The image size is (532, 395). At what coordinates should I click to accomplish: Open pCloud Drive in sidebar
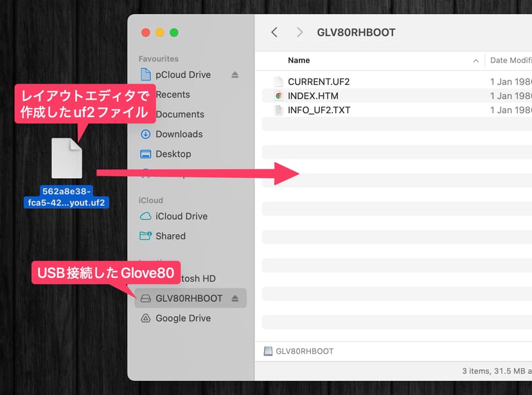[x=182, y=75]
